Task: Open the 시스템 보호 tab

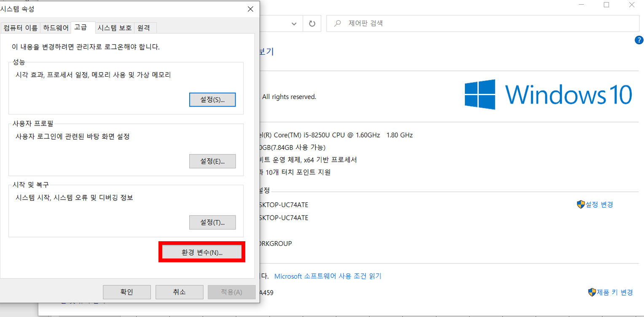Action: click(115, 28)
